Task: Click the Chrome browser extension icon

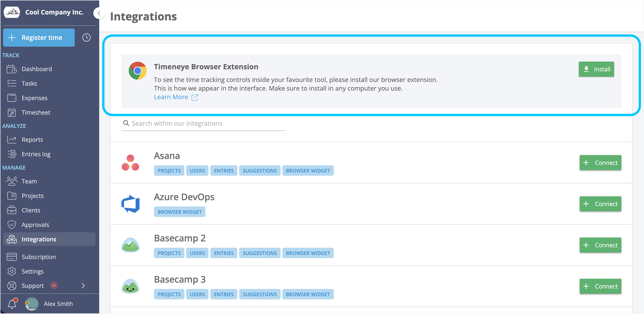Action: [x=138, y=71]
